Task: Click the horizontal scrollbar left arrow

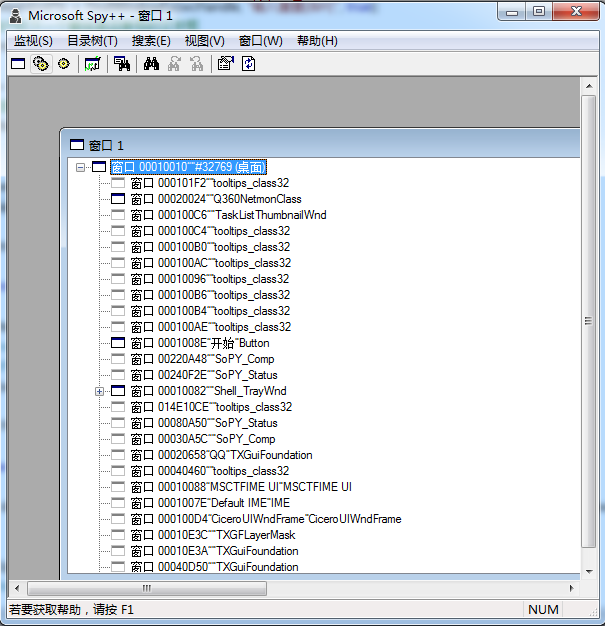Action: [x=17, y=588]
